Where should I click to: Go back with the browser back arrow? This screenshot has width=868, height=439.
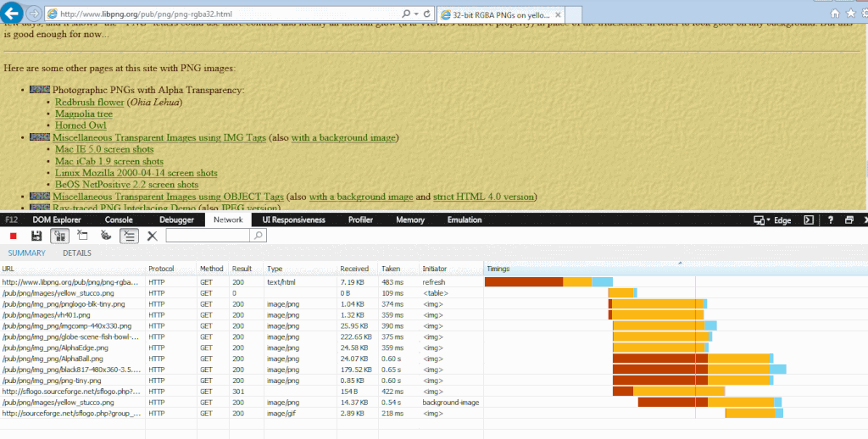pyautogui.click(x=12, y=14)
